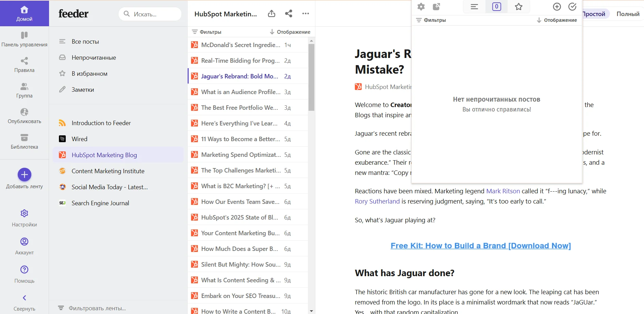
Task: Open post Silent But Mighty: How Sou...
Action: pos(248,265)
